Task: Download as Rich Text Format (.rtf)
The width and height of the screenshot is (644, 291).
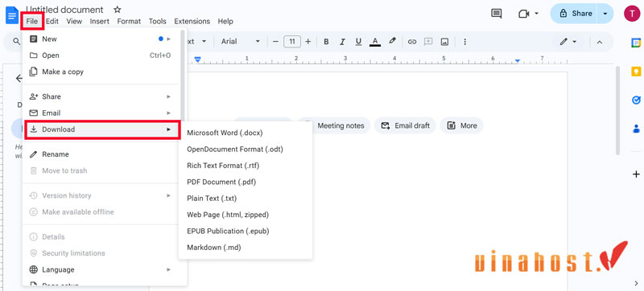Action: point(246,166)
